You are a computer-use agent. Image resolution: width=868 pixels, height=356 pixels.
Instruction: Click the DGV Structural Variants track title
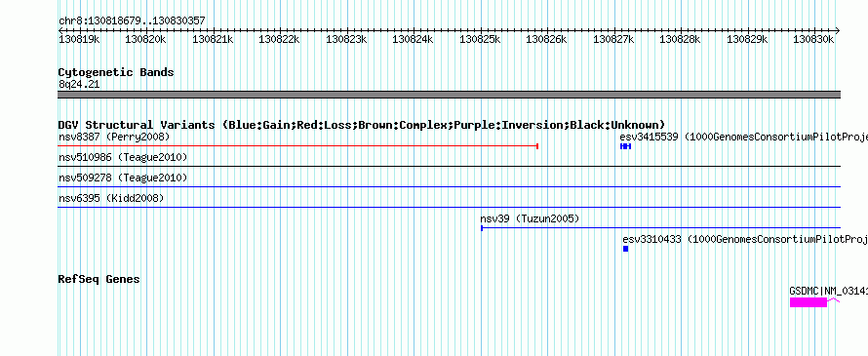pos(362,125)
